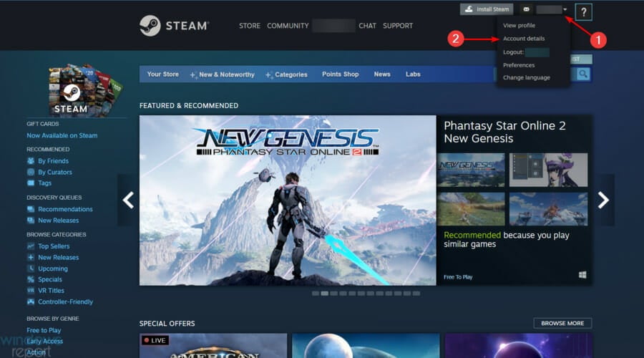Click the By Curators icon

pos(31,172)
